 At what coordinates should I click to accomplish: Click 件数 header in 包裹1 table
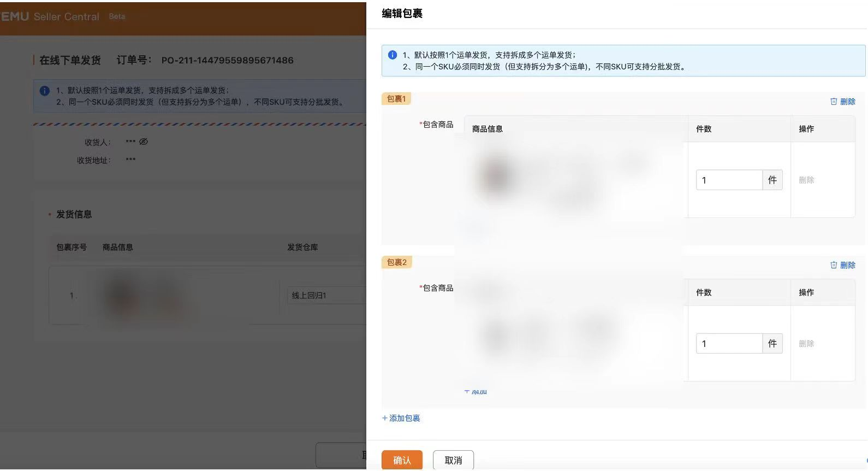tap(704, 129)
